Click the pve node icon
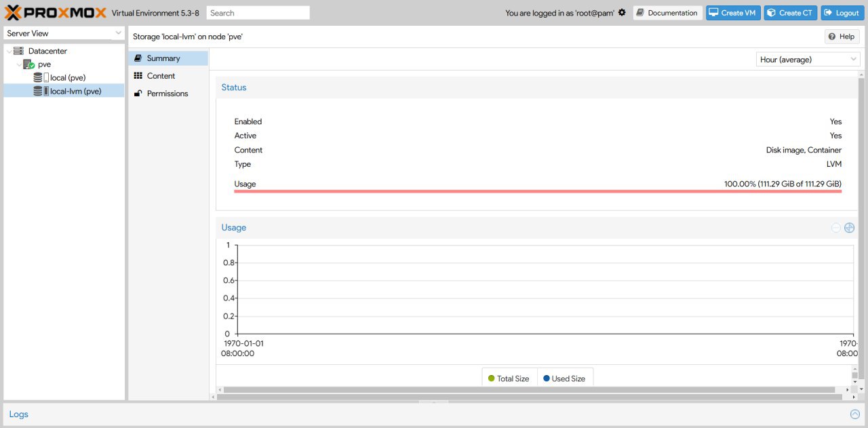The image size is (868, 428). click(28, 64)
